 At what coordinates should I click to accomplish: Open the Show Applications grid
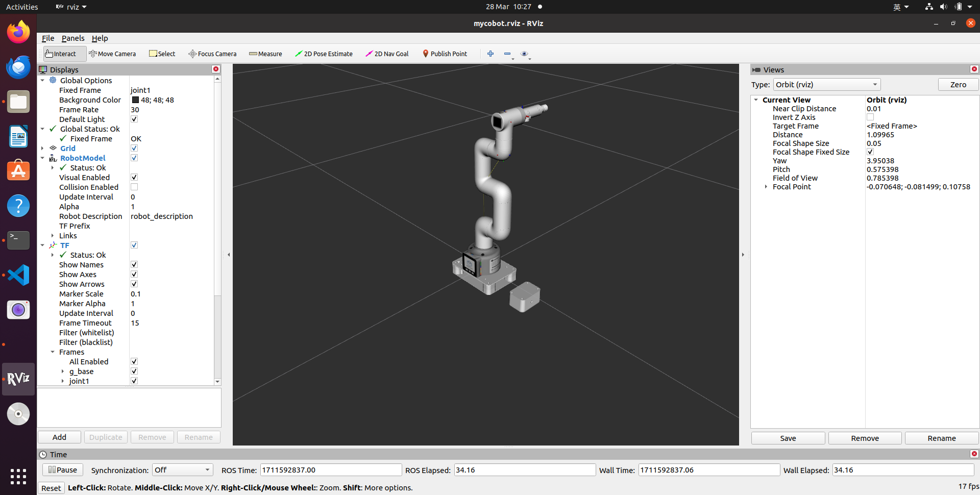18,476
